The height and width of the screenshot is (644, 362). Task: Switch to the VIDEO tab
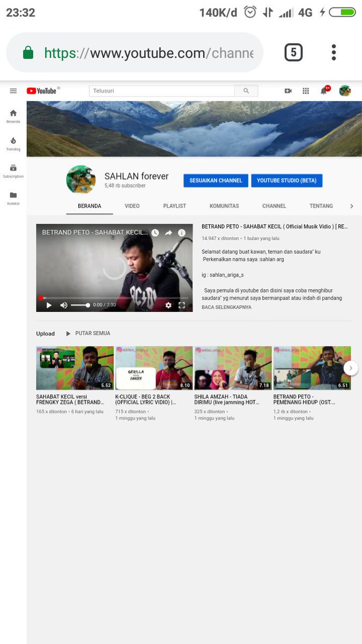tap(132, 206)
